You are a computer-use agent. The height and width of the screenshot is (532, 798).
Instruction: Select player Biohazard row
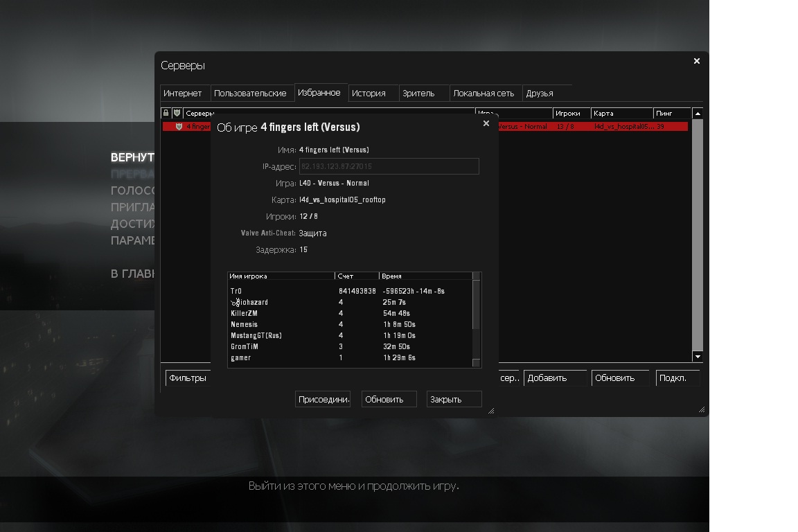pos(350,303)
